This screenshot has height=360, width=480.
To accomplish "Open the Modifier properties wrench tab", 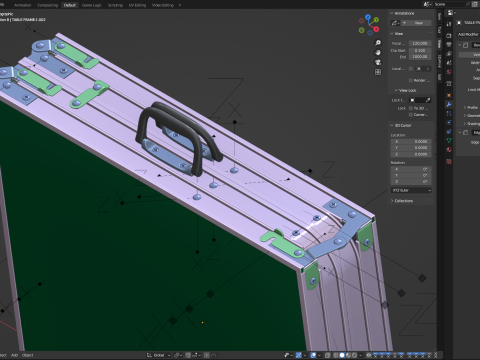I will tap(449, 105).
